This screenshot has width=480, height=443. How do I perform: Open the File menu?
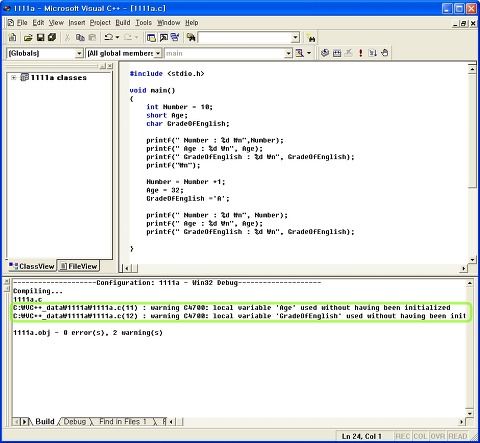pyautogui.click(x=22, y=23)
